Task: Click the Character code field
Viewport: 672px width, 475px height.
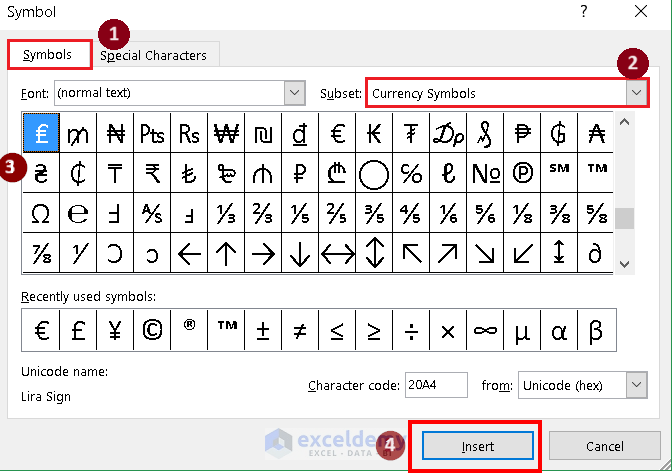Action: [x=436, y=385]
